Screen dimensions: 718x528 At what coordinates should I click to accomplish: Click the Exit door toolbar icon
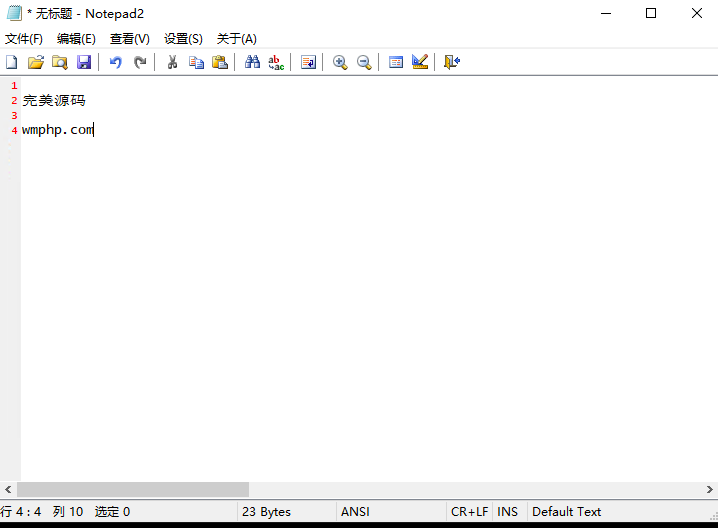[x=451, y=62]
